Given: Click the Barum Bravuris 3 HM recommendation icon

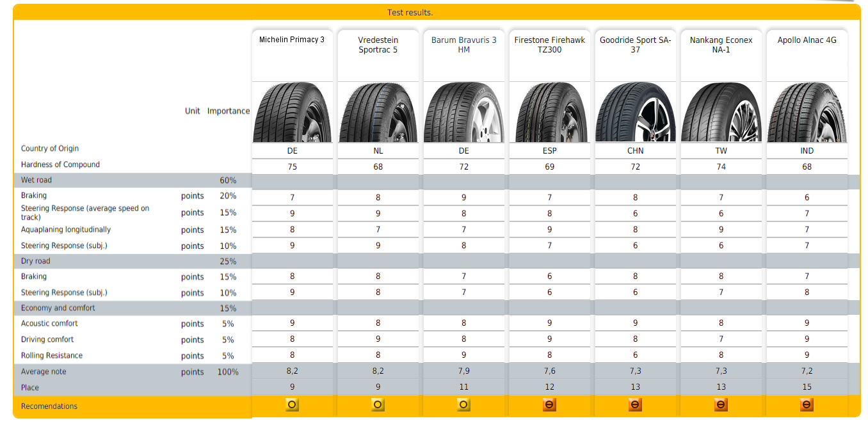Looking at the screenshot, I should 463,405.
